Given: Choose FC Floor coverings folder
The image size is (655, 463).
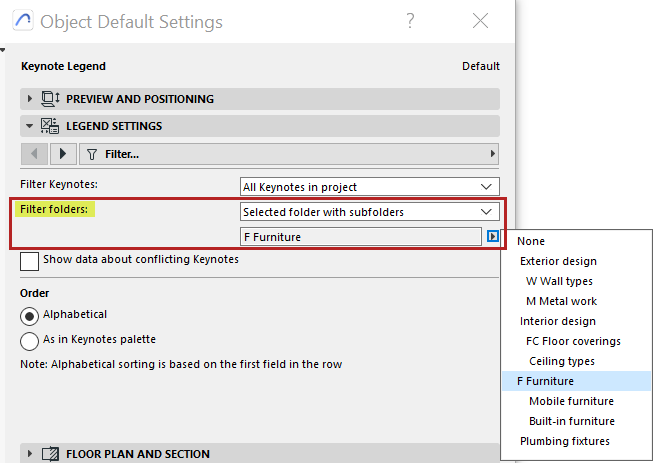Looking at the screenshot, I should 576,341.
